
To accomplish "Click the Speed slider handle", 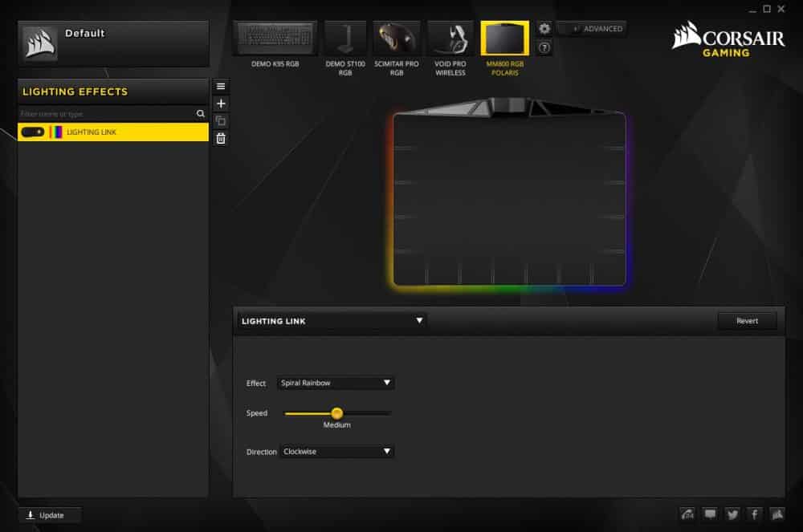I will point(336,412).
